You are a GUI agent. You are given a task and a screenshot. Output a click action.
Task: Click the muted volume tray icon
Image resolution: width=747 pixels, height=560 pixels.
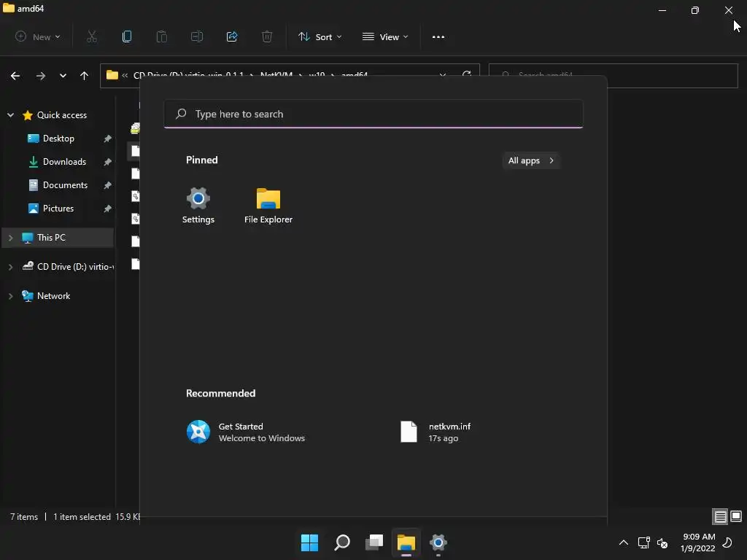(662, 542)
